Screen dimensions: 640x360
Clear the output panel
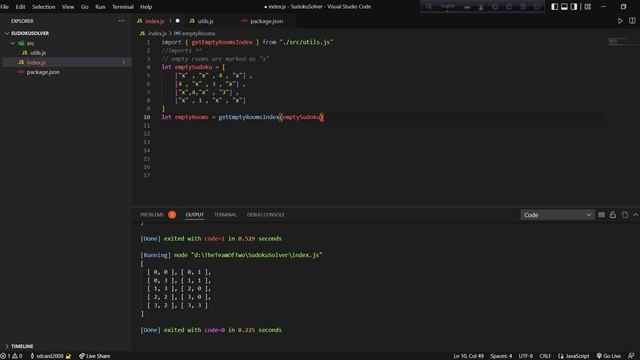coord(601,215)
